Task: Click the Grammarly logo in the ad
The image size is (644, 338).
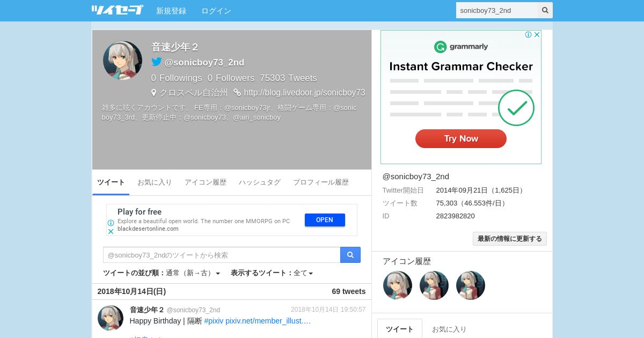Action: pos(461,47)
